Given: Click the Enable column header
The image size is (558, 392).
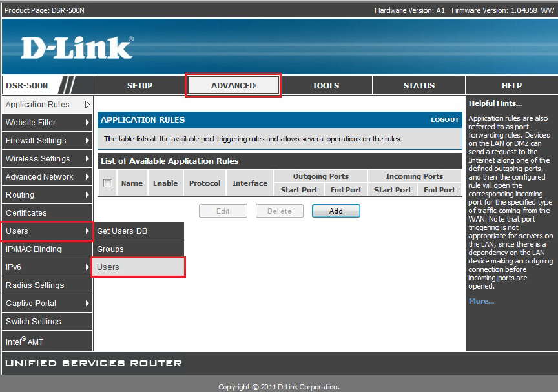Looking at the screenshot, I should tap(165, 183).
